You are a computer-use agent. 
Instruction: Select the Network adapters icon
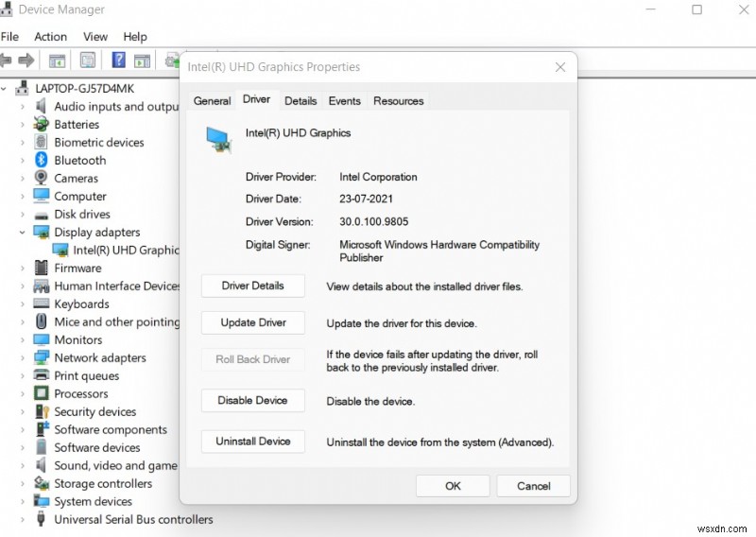[42, 357]
